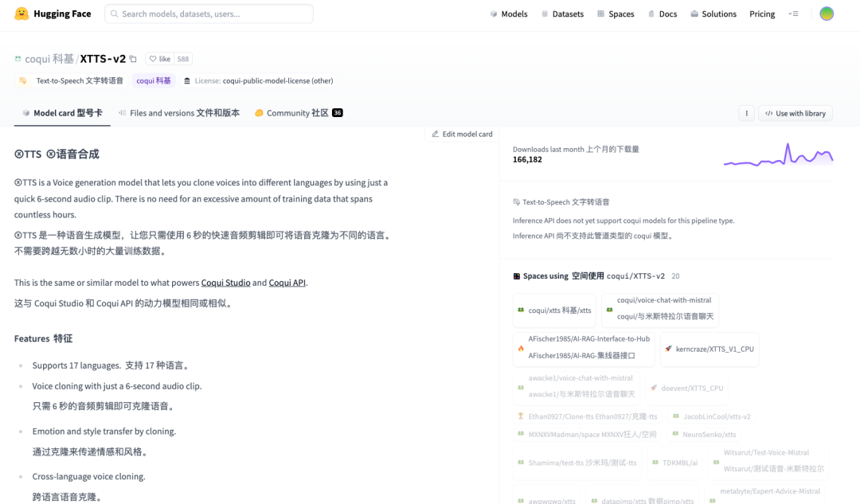The image size is (860, 504).
Task: Click the Community tab emoji icon
Action: 259,113
